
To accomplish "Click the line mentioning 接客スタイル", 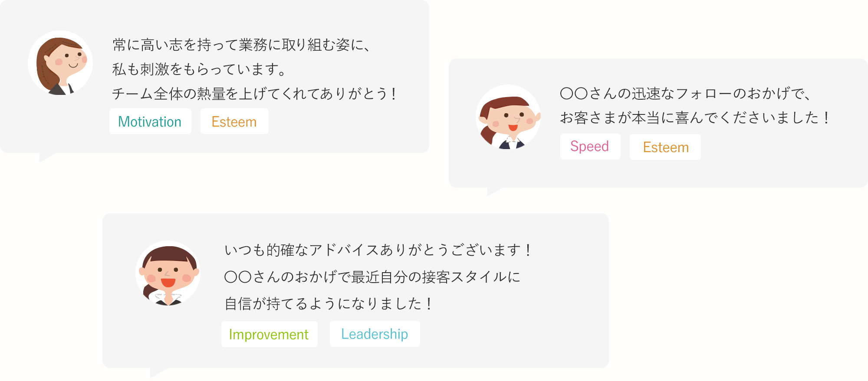I will click(372, 277).
